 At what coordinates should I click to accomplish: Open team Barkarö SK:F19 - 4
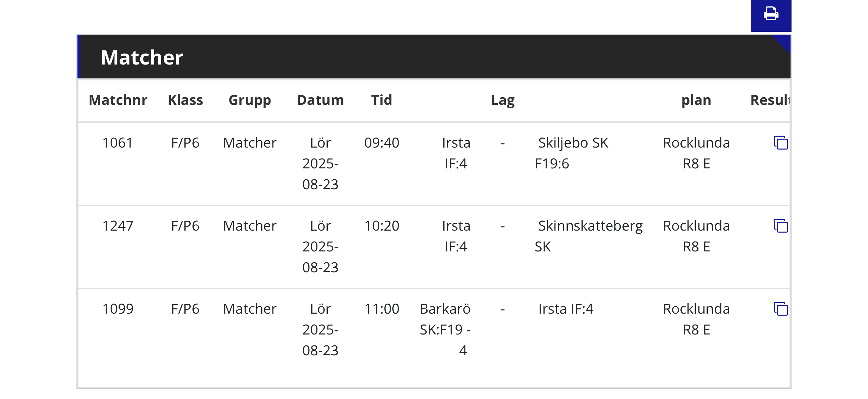445,329
